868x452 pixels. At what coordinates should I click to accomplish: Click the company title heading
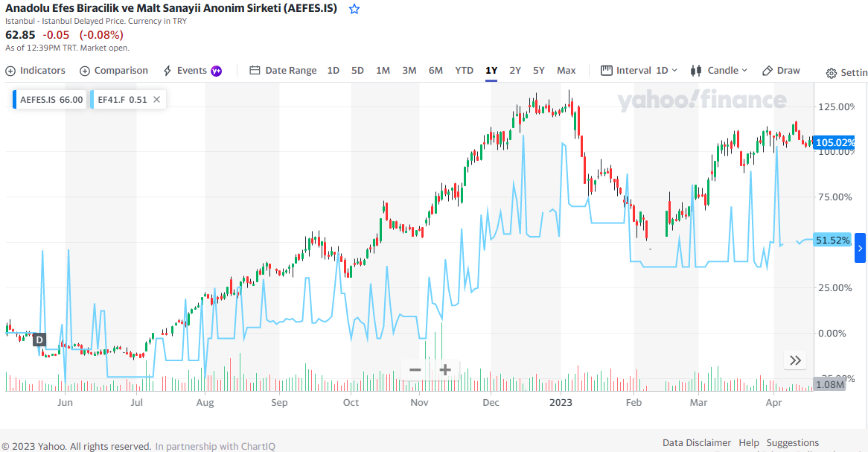coord(171,8)
